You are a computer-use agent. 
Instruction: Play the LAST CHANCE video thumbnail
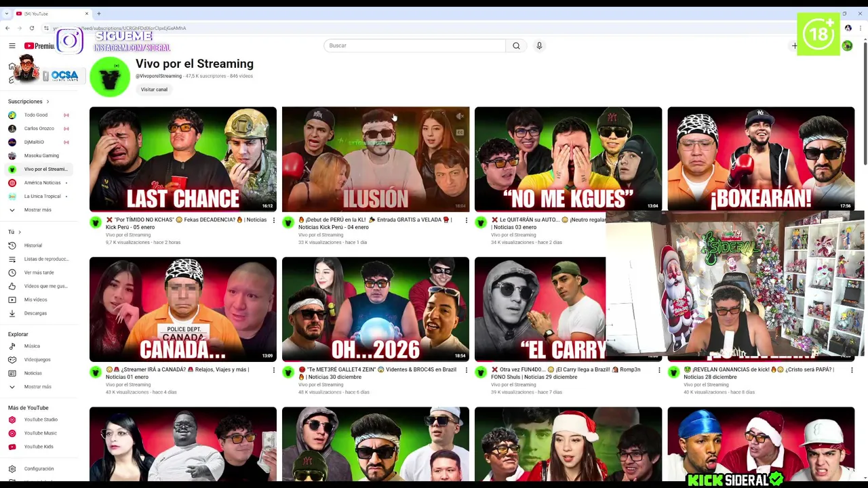pos(183,159)
